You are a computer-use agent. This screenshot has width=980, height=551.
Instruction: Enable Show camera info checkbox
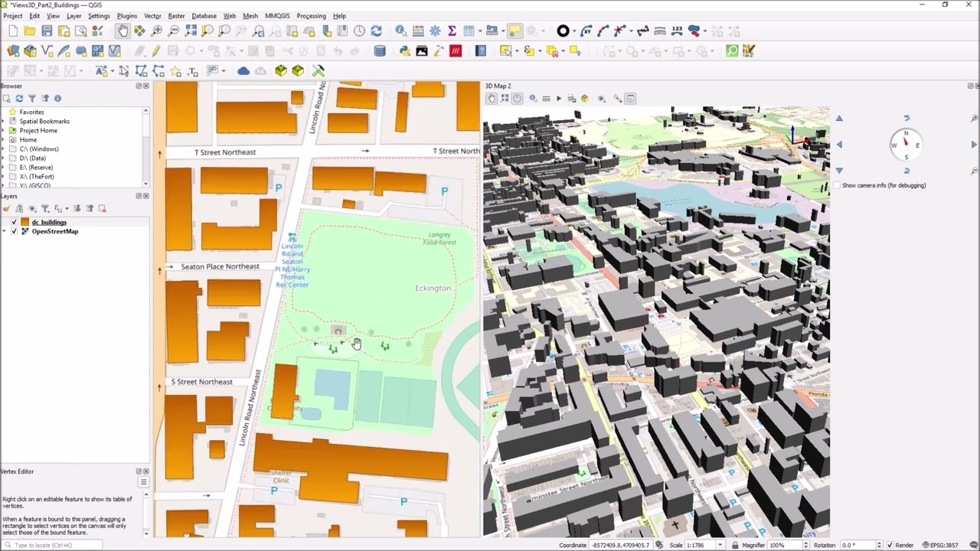(x=837, y=185)
